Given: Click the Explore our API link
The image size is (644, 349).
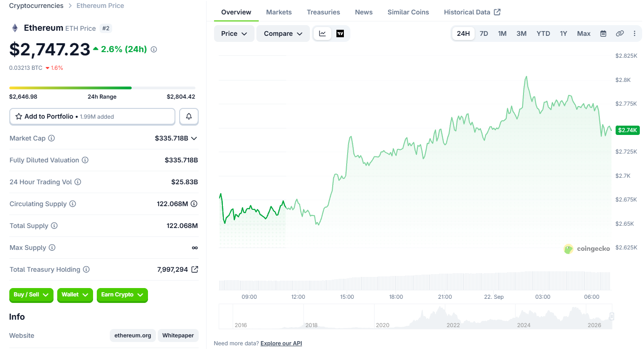Looking at the screenshot, I should coord(281,343).
